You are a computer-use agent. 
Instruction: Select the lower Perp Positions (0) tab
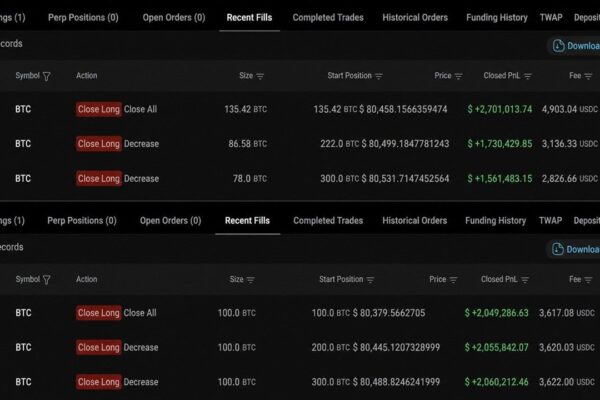click(82, 221)
